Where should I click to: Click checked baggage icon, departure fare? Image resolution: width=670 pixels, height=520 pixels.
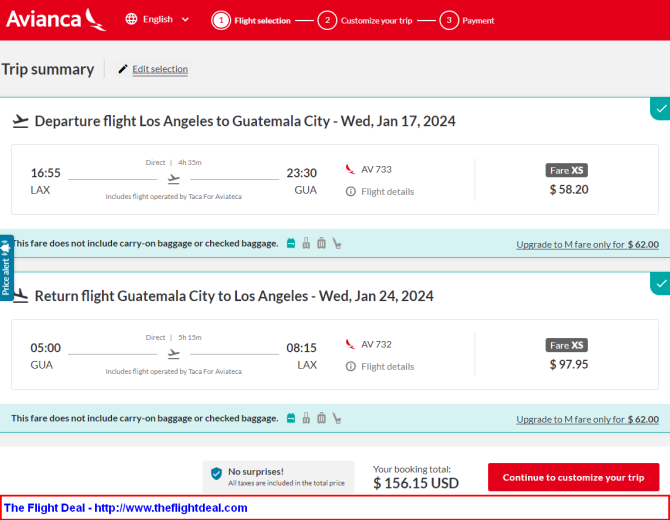pyautogui.click(x=321, y=243)
